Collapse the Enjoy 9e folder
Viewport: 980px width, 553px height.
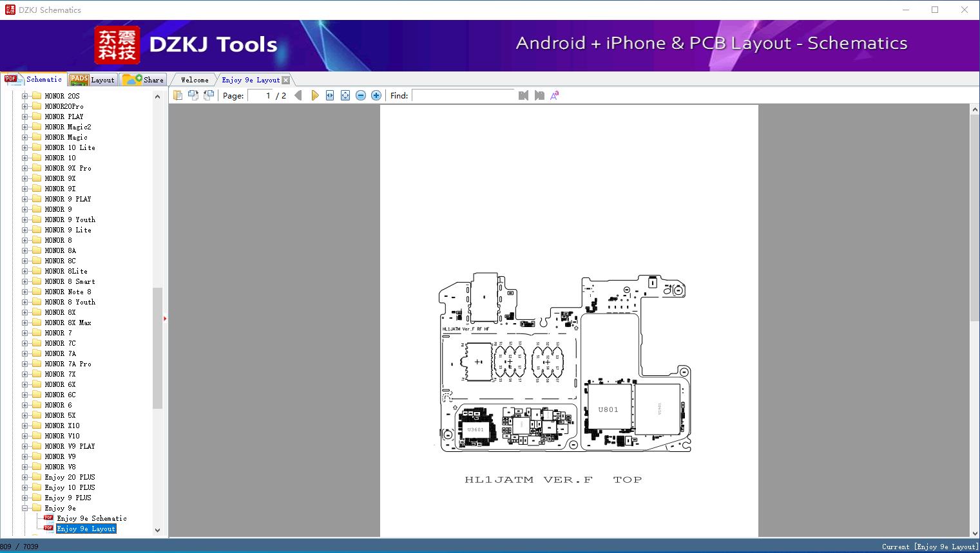25,508
